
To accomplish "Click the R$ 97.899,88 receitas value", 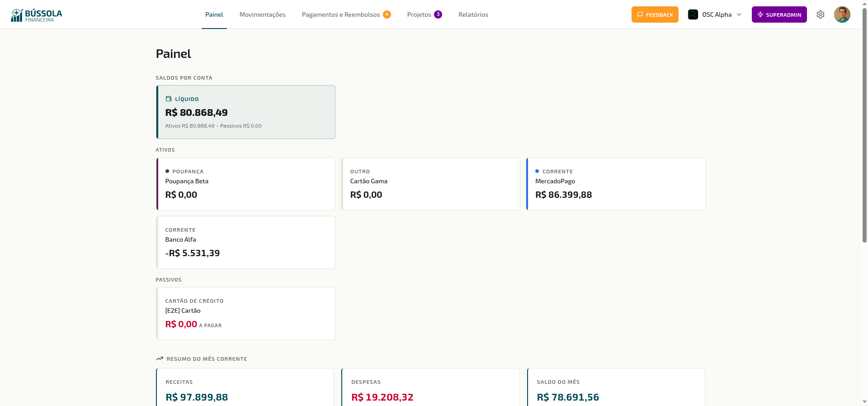I will 197,397.
